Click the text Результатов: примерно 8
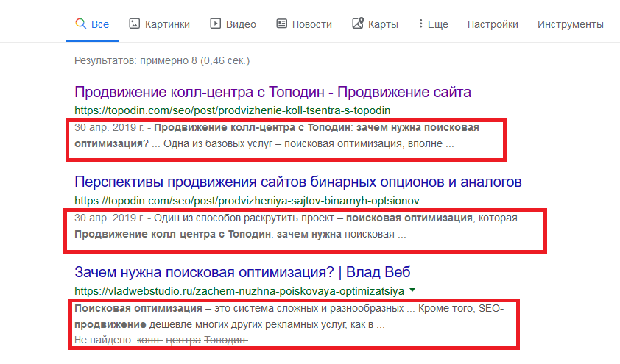This screenshot has width=620, height=364. [162, 60]
